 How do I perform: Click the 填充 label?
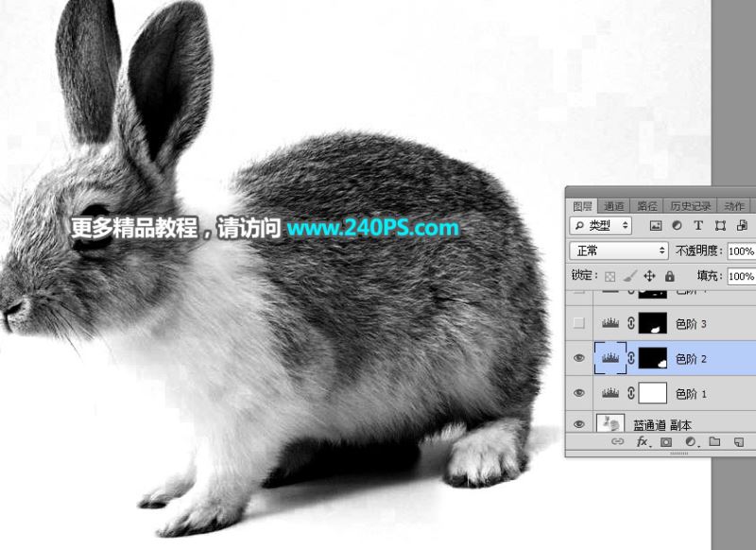click(710, 276)
